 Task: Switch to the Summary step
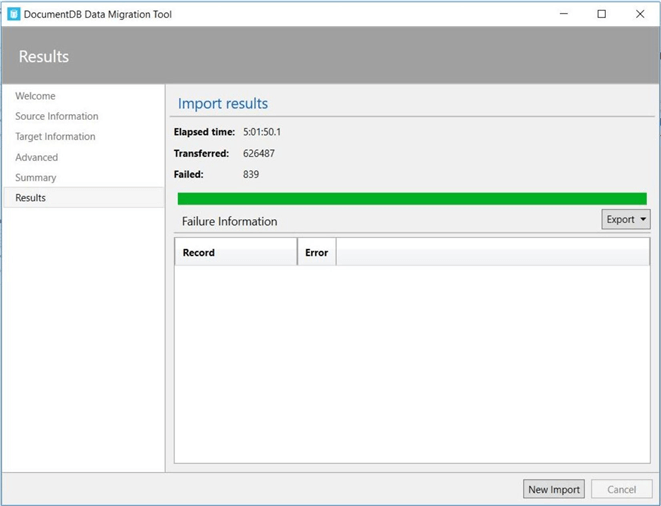(x=36, y=178)
